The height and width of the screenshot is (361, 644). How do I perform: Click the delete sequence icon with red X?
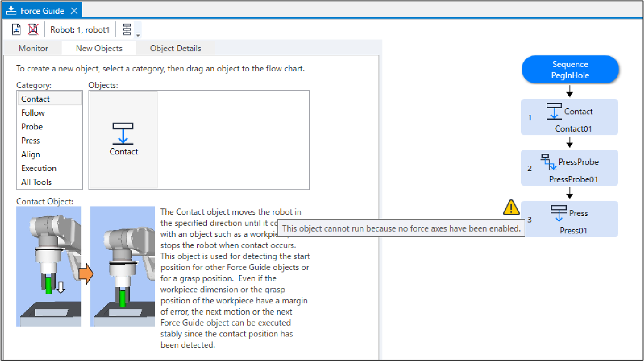33,30
